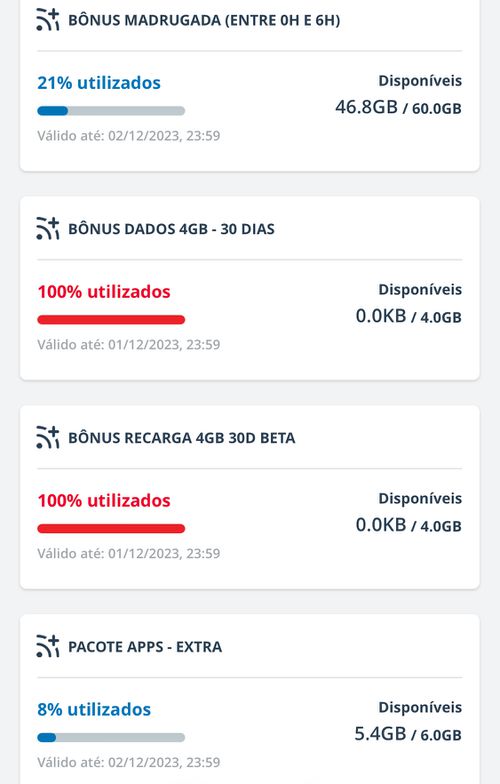Viewport: 500px width, 784px height.
Task: Tap the Pacote Apps - Extra data-plus icon
Action: (x=48, y=646)
